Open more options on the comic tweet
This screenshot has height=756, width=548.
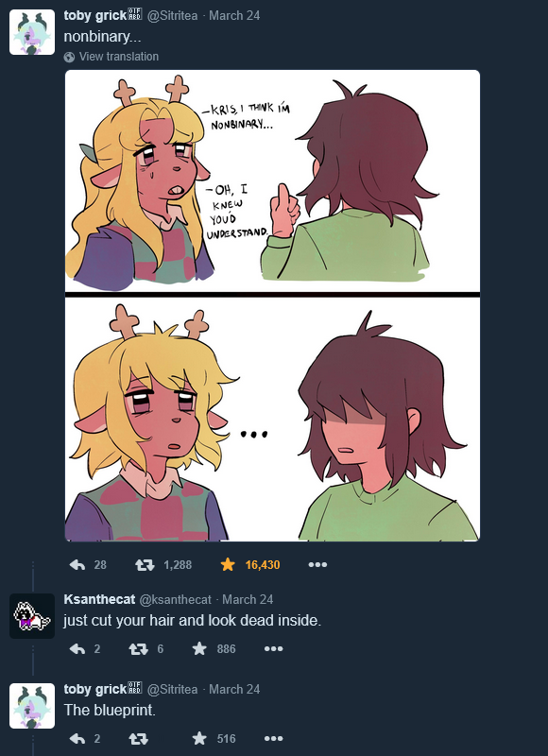click(317, 564)
